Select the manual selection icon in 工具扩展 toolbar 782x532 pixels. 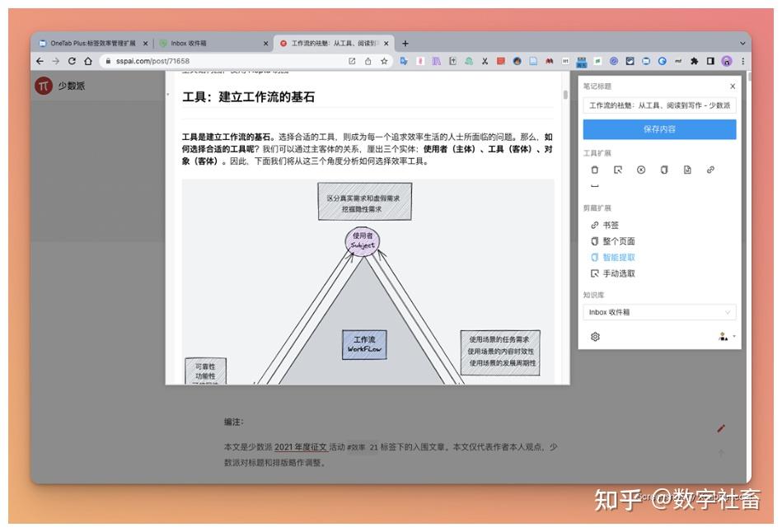618,169
